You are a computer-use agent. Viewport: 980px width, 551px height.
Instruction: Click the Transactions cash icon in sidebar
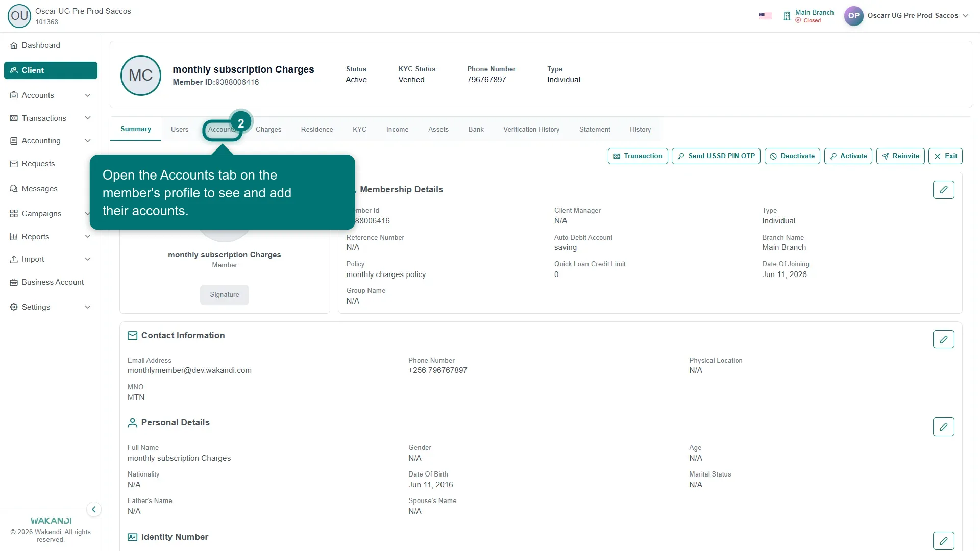tap(14, 118)
